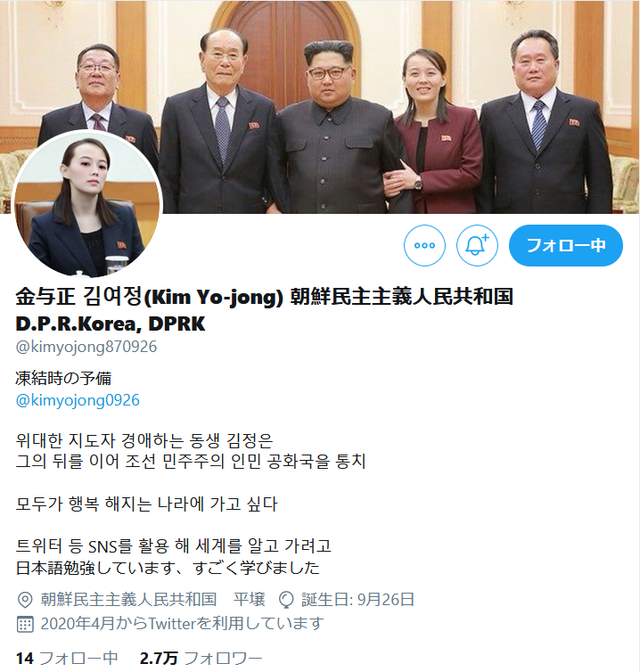Click the bio line starting 위대한 지도자
640x672 pixels.
pos(144,440)
